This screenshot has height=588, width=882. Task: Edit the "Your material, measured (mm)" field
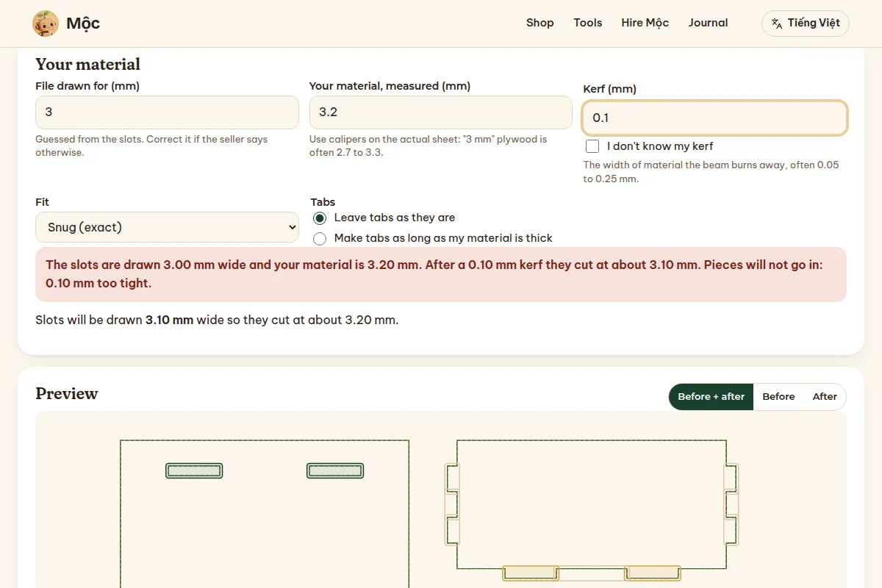pos(441,112)
